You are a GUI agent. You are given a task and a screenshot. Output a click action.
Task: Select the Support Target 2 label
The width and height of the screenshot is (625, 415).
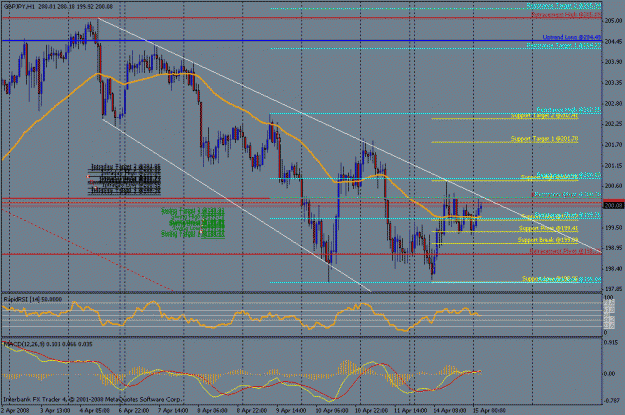coord(544,116)
